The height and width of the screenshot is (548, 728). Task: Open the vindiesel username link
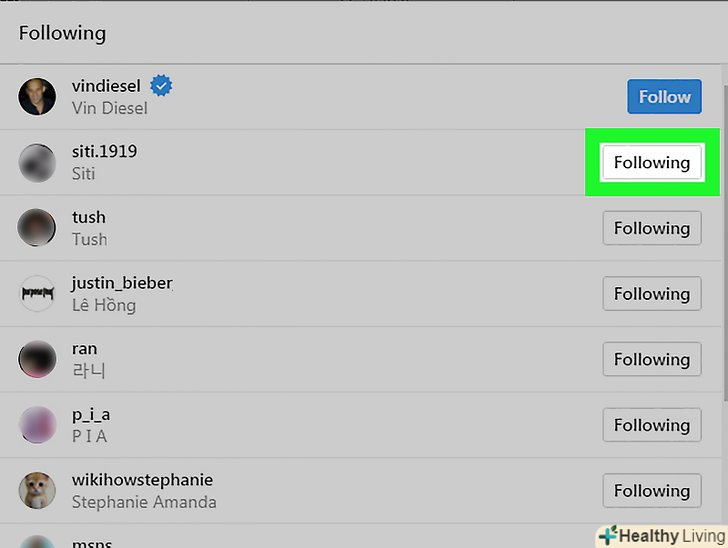(106, 86)
